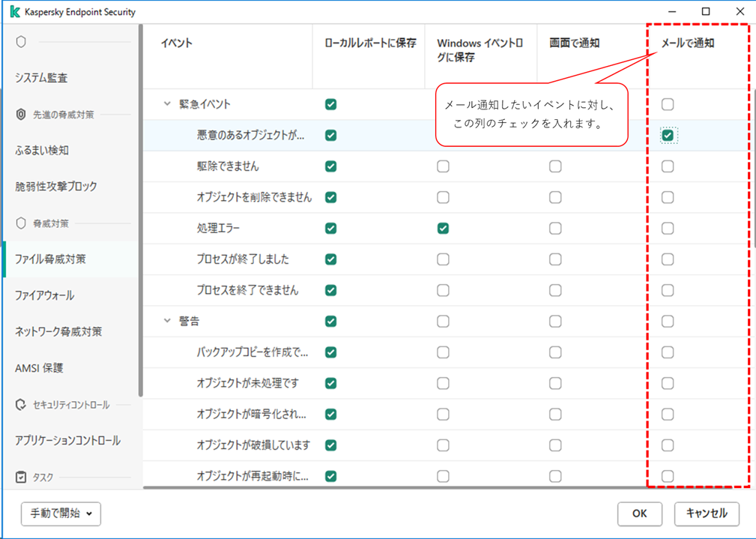Enable mail notification for 悪意のあるオブジェクトが... event
The width and height of the screenshot is (756, 539).
(667, 135)
